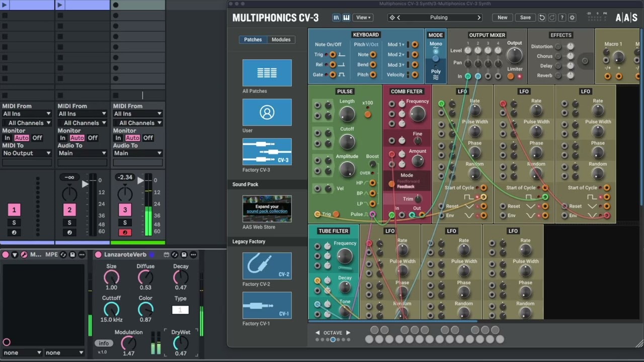Solo track 3 with its S button
Viewport: 644px width, 362px height.
pyautogui.click(x=125, y=223)
